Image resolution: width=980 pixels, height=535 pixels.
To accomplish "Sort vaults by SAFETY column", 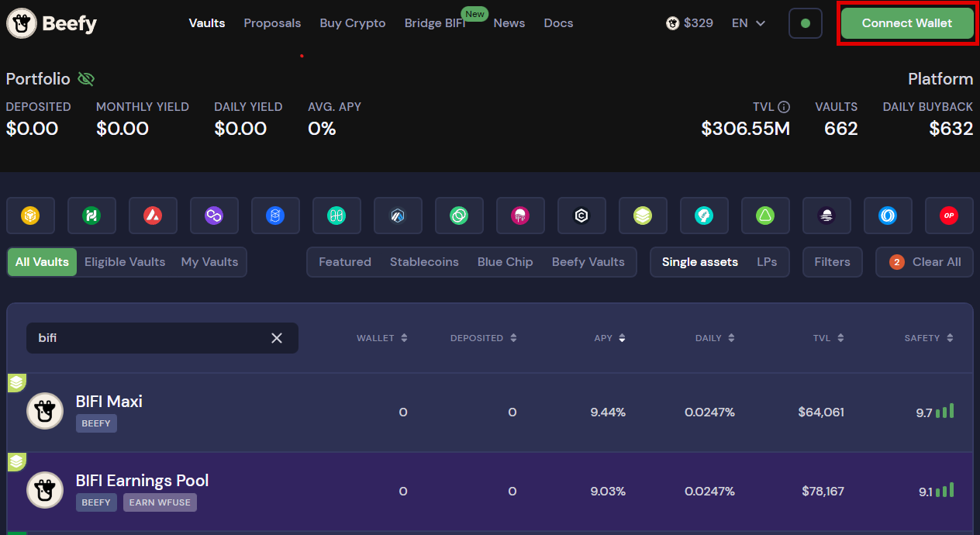I will click(x=929, y=338).
